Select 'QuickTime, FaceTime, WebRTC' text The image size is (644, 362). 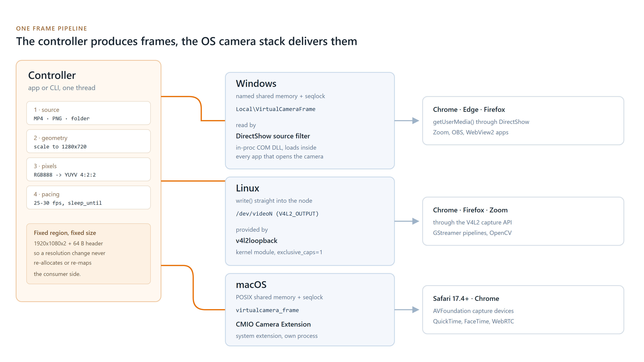[x=473, y=322]
